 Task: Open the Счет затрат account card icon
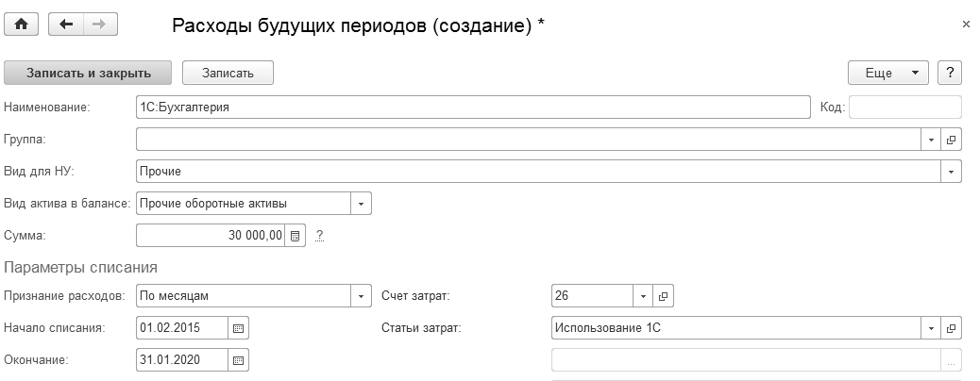coord(663,296)
